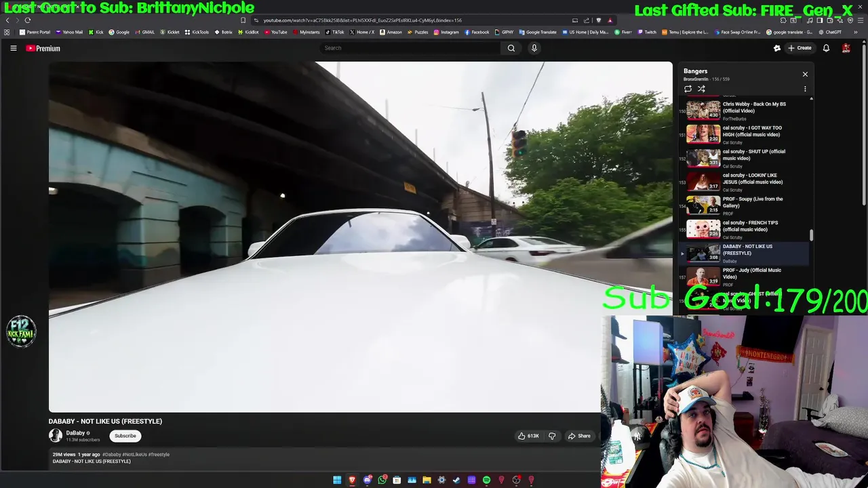Select cal scruby - LOOKIN' LIKE JESUS video
The image size is (868, 488).
coord(744,182)
